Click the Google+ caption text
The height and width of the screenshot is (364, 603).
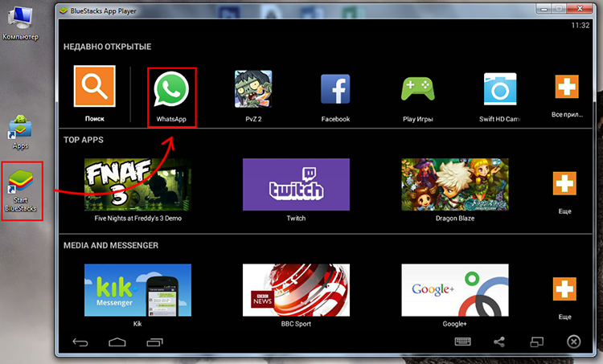[455, 324]
